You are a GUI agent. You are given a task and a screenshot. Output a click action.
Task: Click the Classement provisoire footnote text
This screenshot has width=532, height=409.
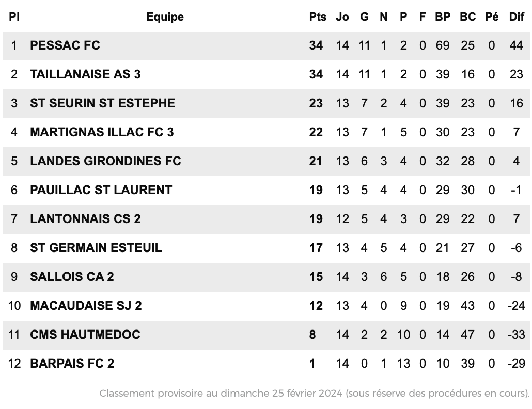[314, 394]
